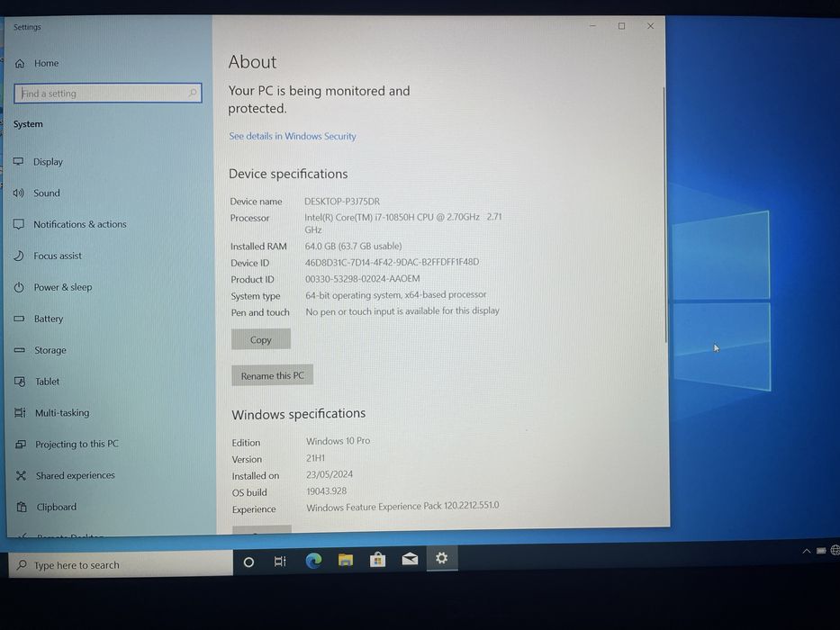Open Microsoft Store from the taskbar

click(377, 559)
